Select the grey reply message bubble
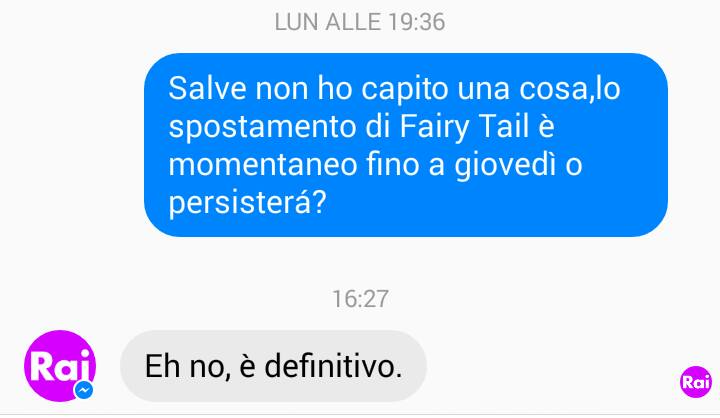720x418 pixels. (274, 366)
